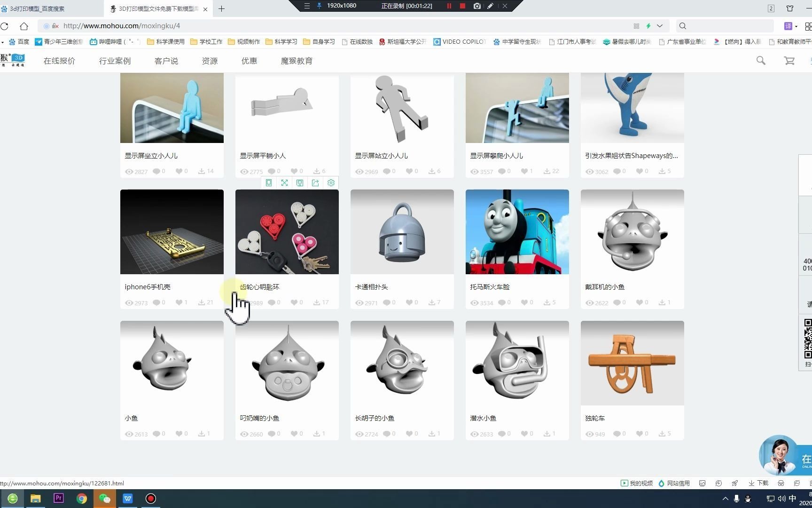Click the first icon of image hover toolbar
Viewport: 812px width, 508px height.
[x=269, y=183]
